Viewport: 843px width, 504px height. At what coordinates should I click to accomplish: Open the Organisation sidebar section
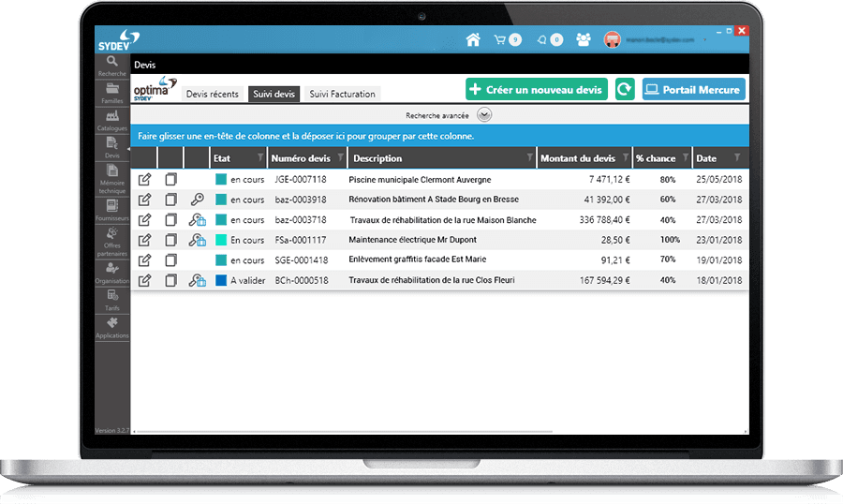click(x=111, y=274)
